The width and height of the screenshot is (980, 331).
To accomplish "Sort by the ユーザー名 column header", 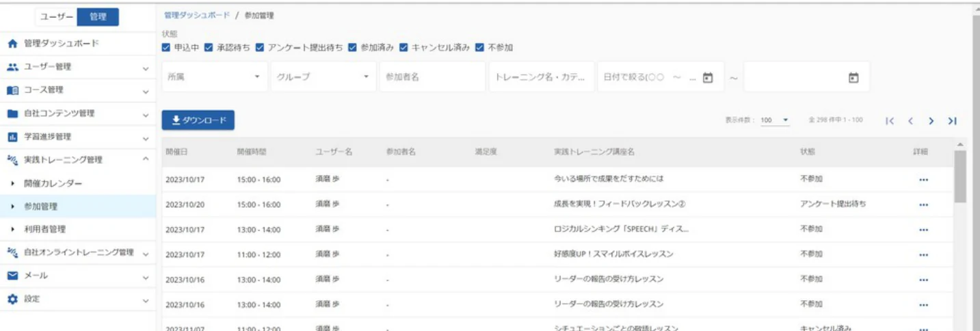I will [x=334, y=152].
